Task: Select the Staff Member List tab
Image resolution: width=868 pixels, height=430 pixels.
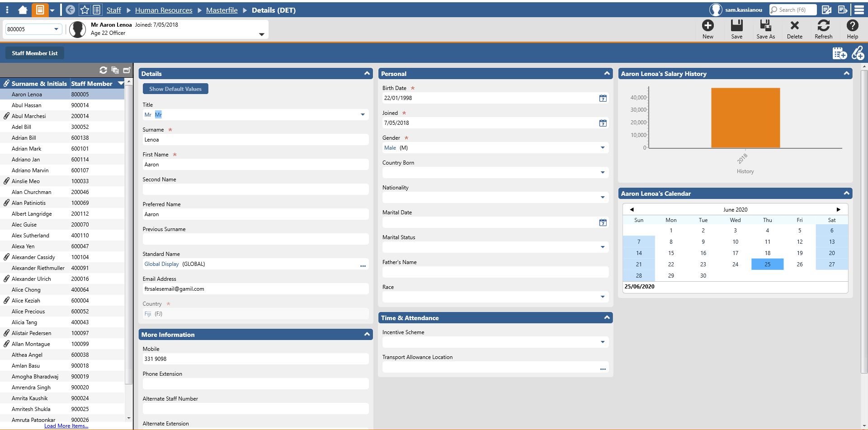Action: 35,53
